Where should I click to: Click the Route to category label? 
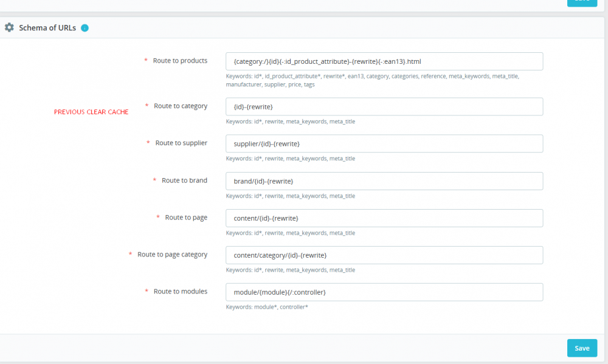point(181,106)
